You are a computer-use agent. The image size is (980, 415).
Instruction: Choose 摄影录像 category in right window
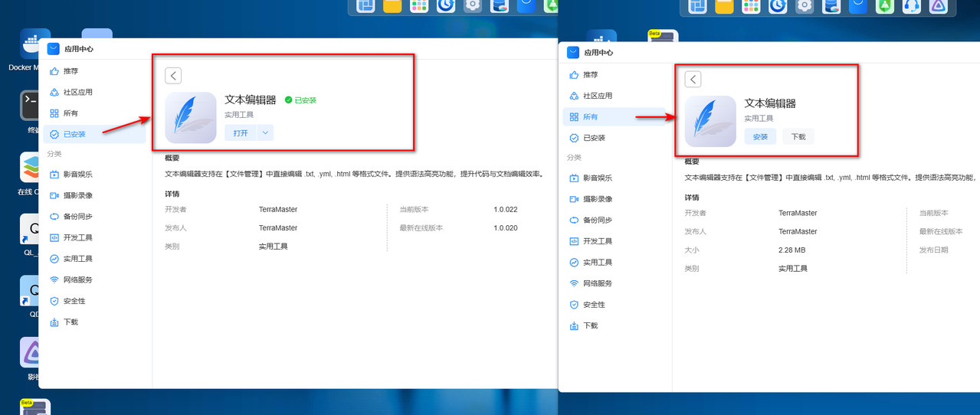tap(615, 199)
